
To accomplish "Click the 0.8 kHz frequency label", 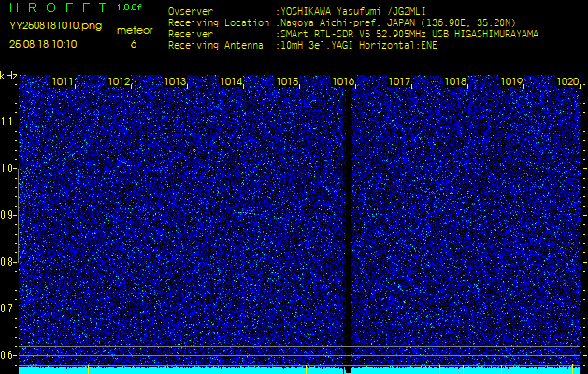I will click(x=7, y=262).
